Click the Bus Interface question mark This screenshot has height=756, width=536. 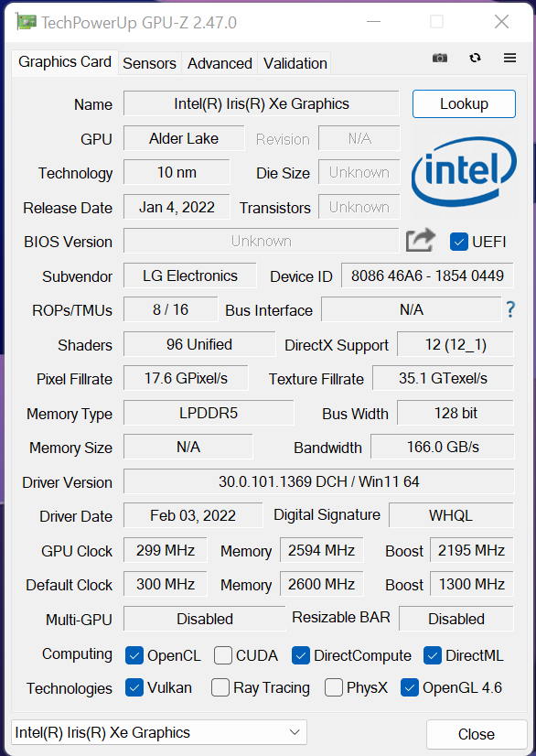510,309
